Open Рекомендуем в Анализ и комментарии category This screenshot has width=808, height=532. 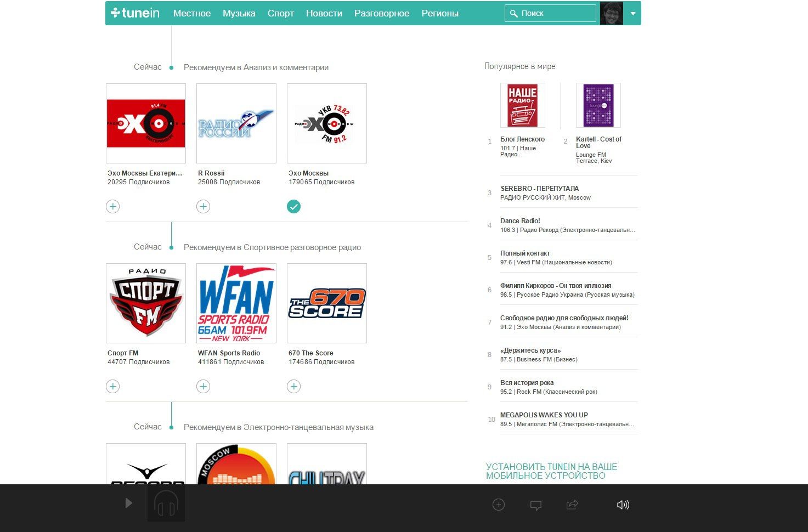[256, 67]
